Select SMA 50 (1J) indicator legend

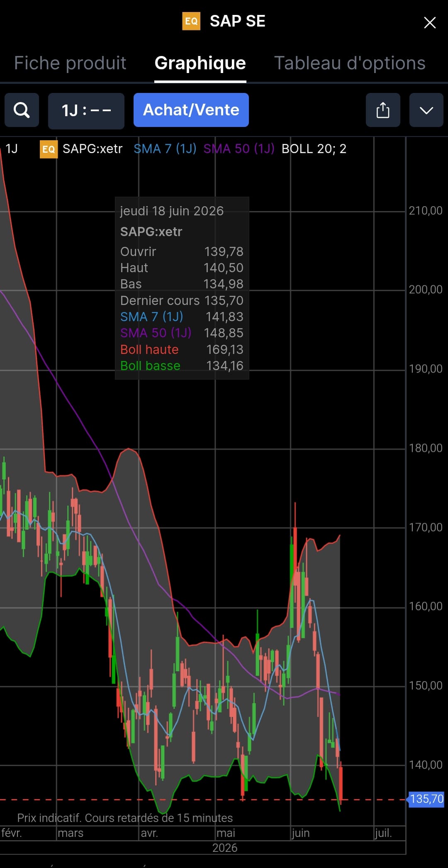coord(239,149)
